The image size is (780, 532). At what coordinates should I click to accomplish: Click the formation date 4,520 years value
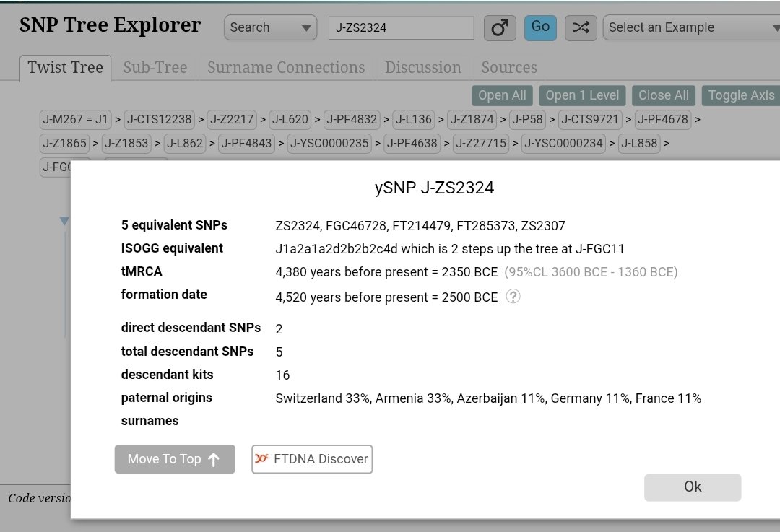coord(386,297)
